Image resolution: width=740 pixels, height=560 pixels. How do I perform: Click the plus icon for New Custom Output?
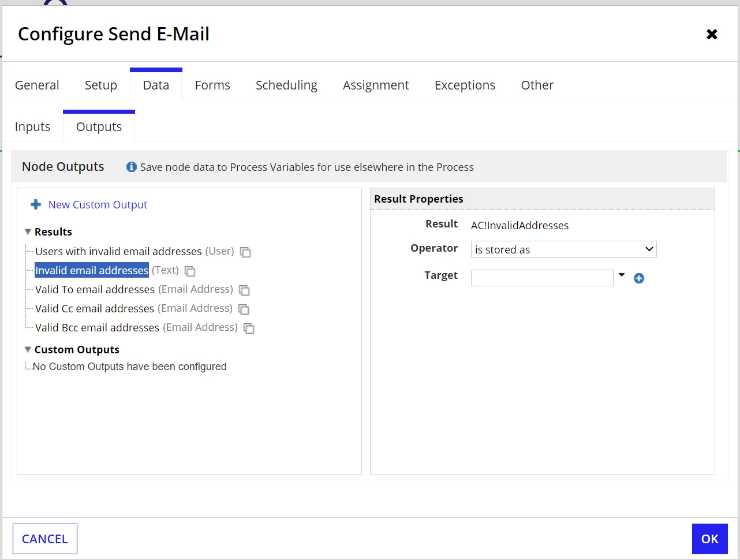(36, 204)
